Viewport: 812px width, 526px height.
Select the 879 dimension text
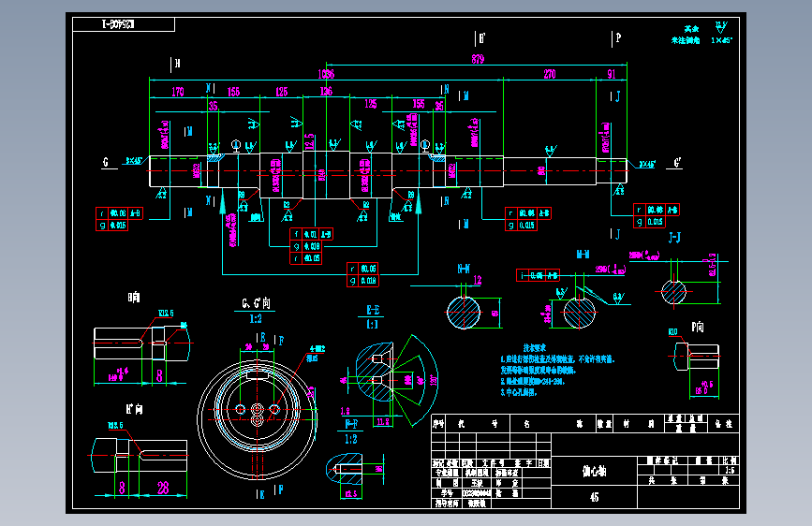[x=478, y=59]
